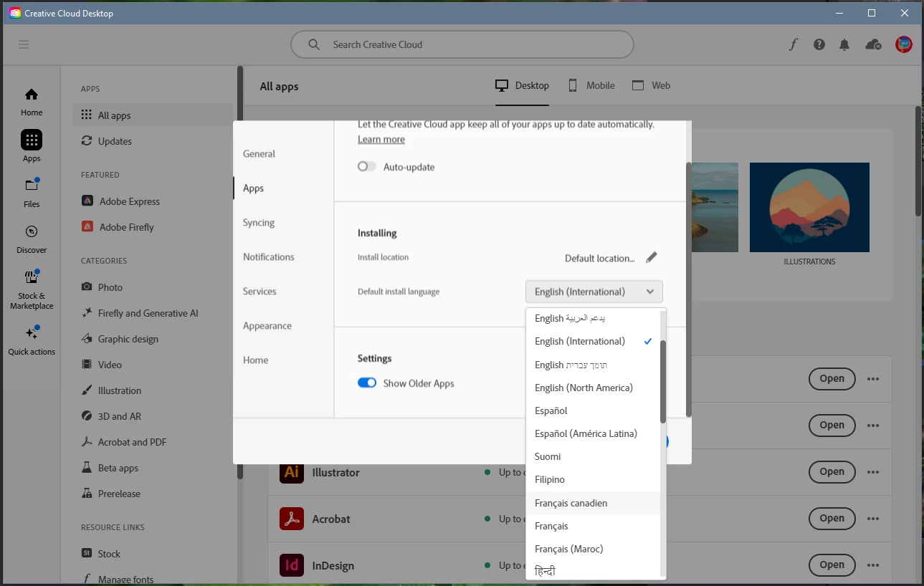Open the Illustrator app
This screenshot has height=586, width=924.
click(832, 472)
